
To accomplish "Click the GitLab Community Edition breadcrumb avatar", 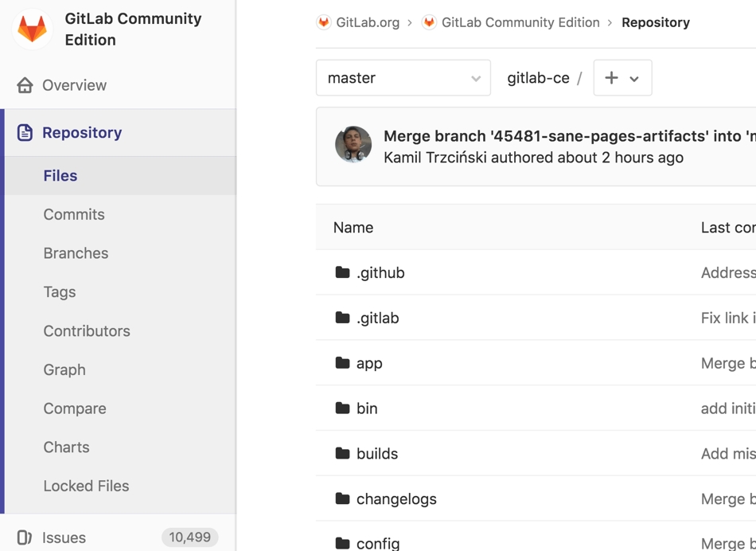I will (x=429, y=22).
